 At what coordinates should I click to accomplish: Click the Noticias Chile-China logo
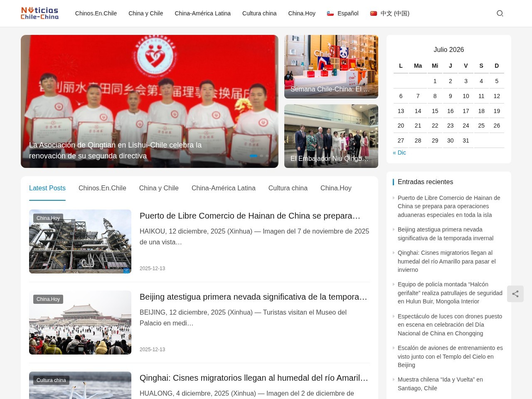point(40,13)
